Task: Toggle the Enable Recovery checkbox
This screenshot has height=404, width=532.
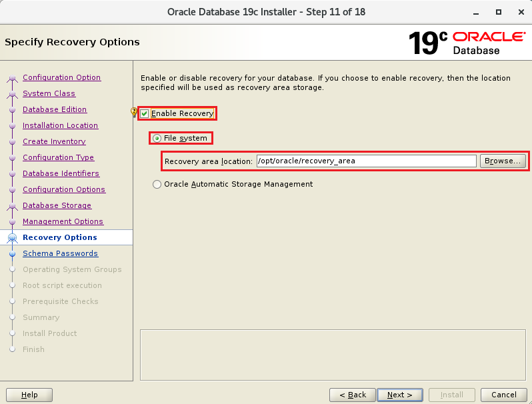Action: [145, 113]
